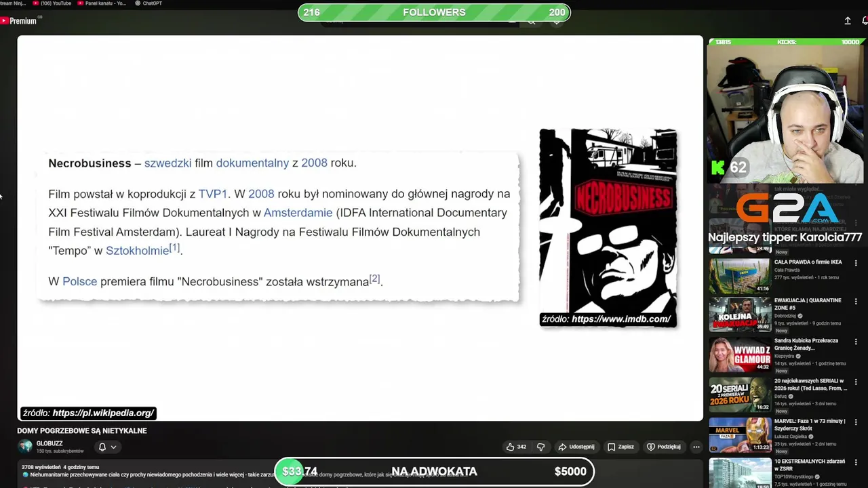This screenshot has width=868, height=488.
Task: Click TVP1 in the article text
Action: 213,194
